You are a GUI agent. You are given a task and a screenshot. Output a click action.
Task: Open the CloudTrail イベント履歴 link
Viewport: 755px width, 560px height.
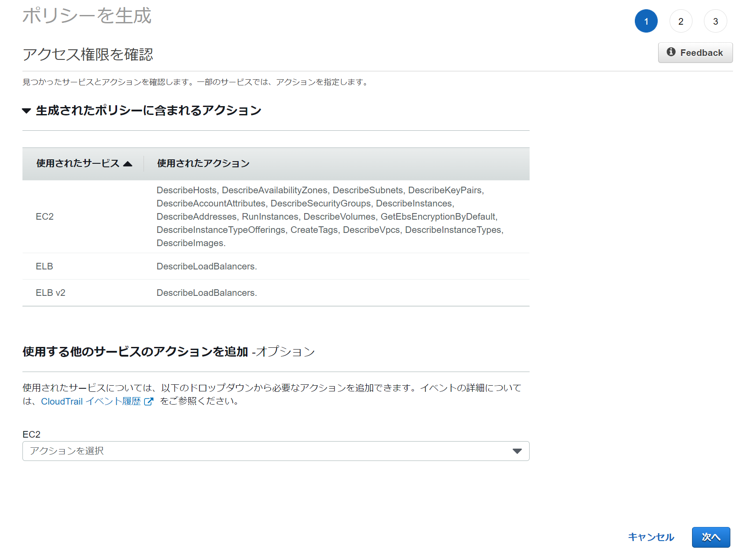[x=91, y=402]
